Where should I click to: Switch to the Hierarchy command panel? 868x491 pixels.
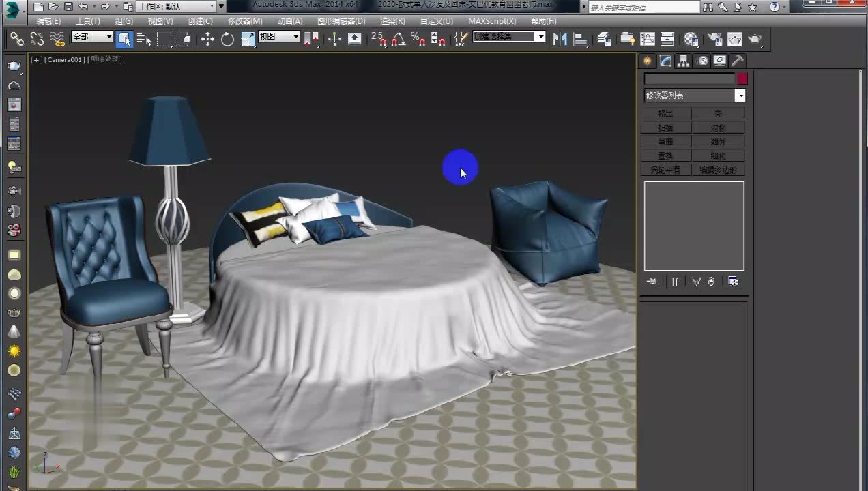click(x=683, y=61)
